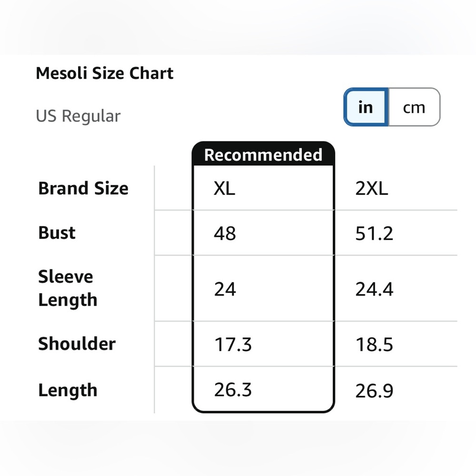Click the XL length value 26.3
476x476 pixels.
(233, 390)
